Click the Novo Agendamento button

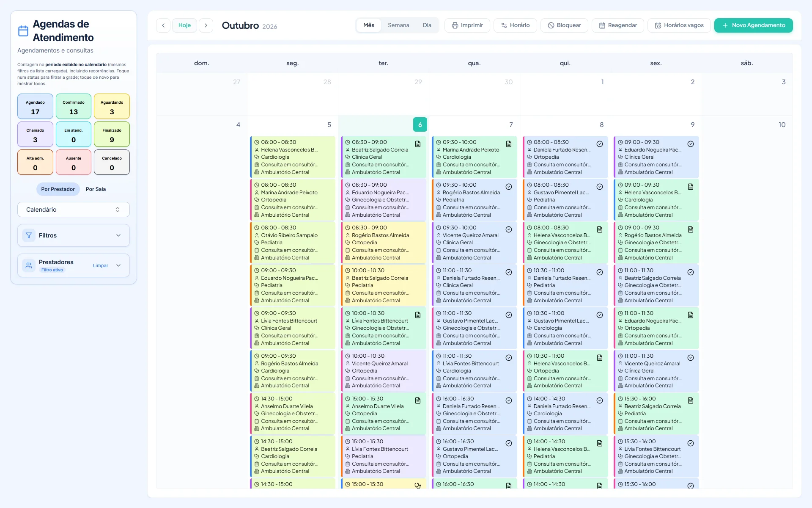pos(754,25)
